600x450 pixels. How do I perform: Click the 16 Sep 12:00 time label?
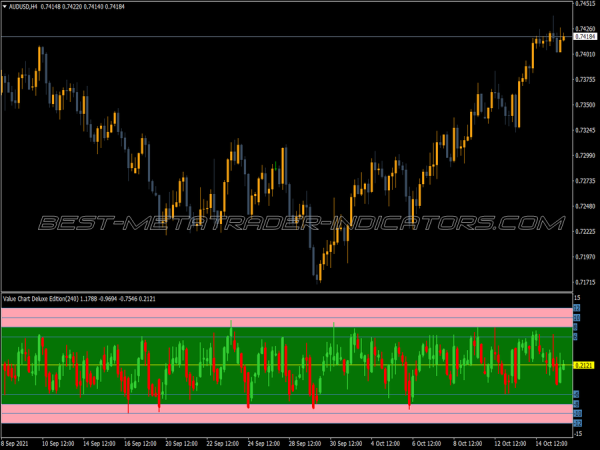[x=140, y=444]
